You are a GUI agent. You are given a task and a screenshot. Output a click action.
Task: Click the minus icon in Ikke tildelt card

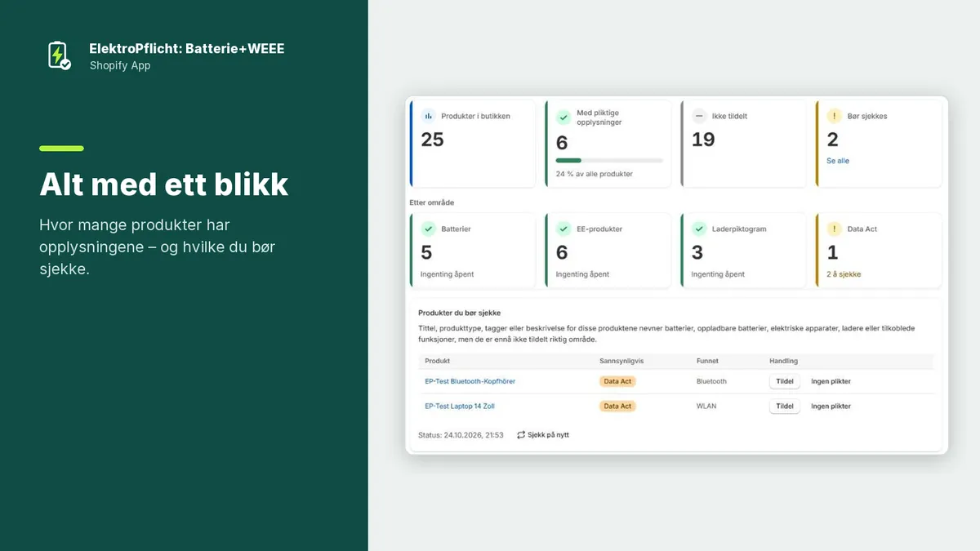(x=699, y=116)
